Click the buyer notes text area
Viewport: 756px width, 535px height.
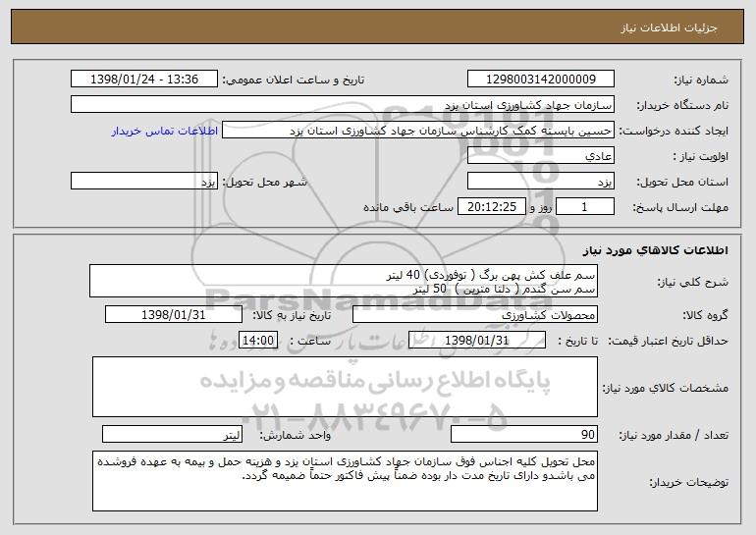coord(345,481)
